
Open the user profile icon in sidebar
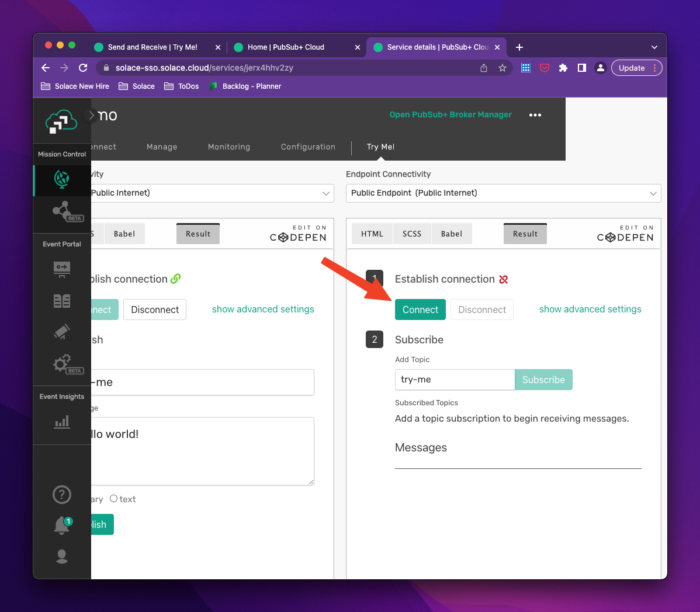click(62, 557)
